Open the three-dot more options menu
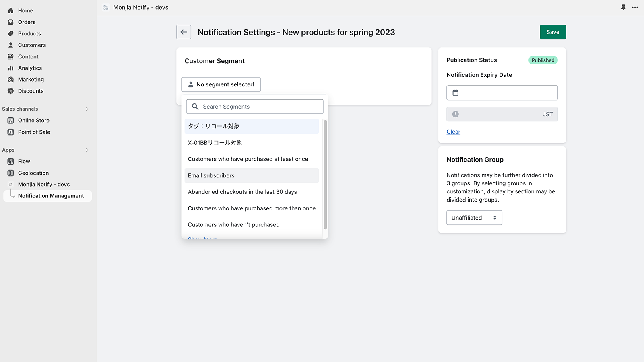The width and height of the screenshot is (644, 362). point(635,7)
